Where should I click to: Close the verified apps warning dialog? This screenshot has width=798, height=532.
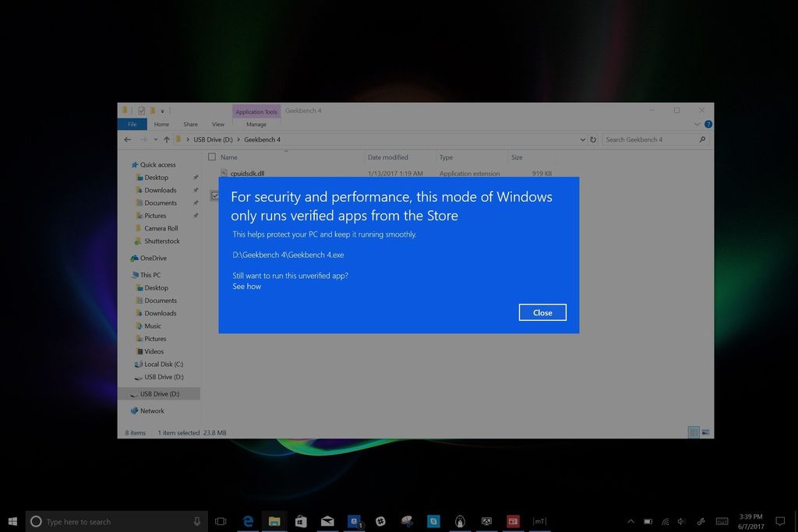[x=542, y=312]
